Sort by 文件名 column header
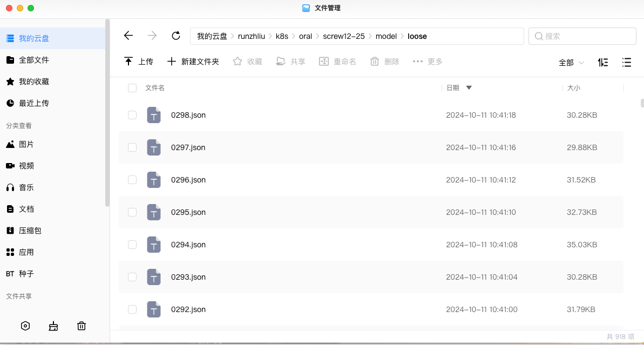The image size is (644, 345). [155, 88]
